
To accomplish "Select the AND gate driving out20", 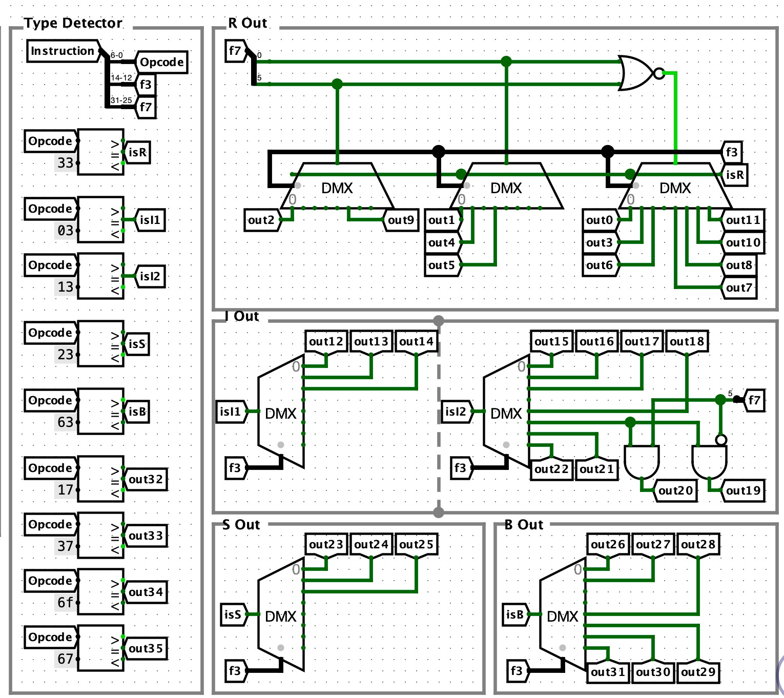I will (642, 462).
